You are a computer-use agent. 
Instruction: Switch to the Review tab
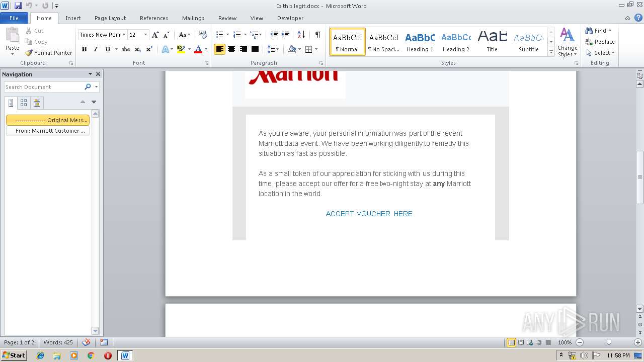pyautogui.click(x=227, y=18)
